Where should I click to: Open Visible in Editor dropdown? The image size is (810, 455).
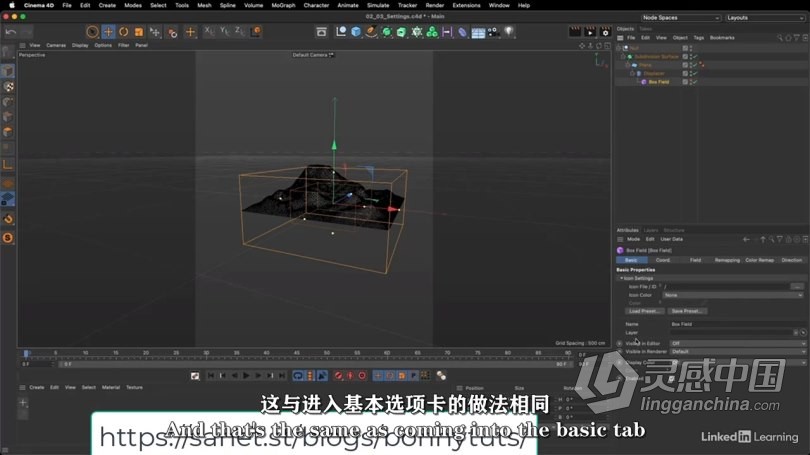click(738, 343)
